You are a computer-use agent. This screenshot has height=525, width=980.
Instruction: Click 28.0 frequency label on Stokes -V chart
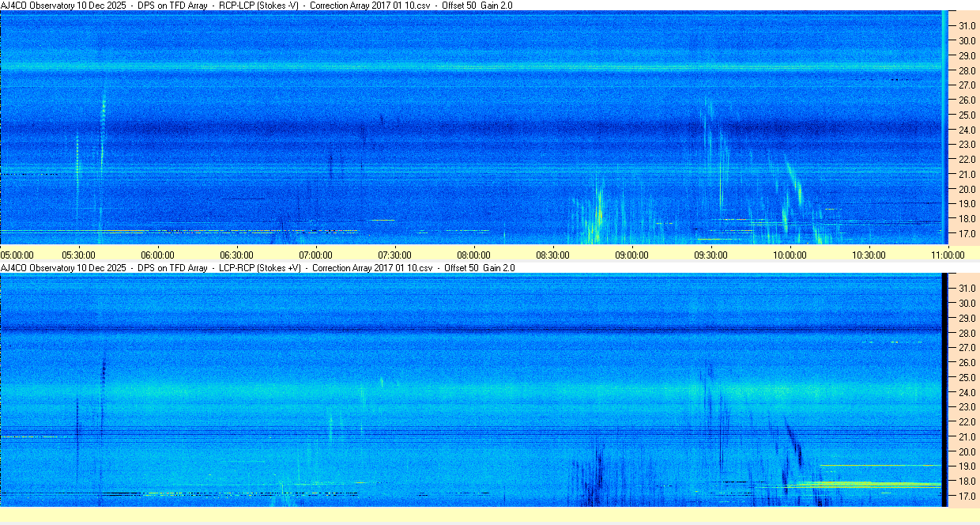967,70
